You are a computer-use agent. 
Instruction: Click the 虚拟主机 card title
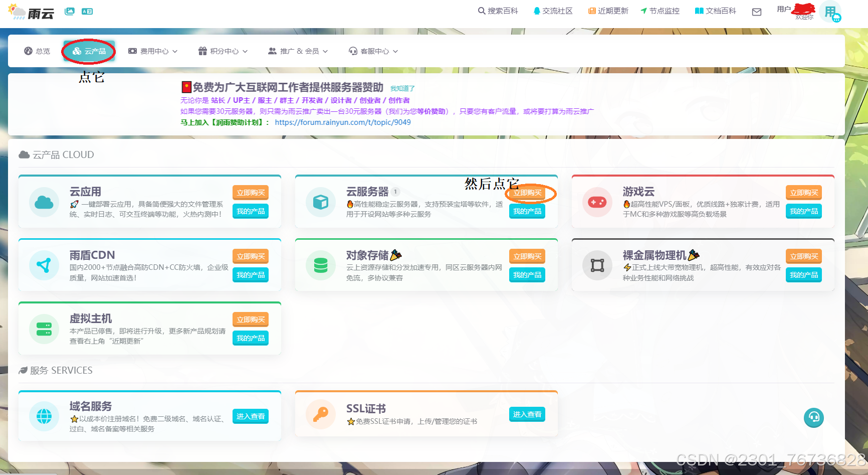[x=91, y=319]
